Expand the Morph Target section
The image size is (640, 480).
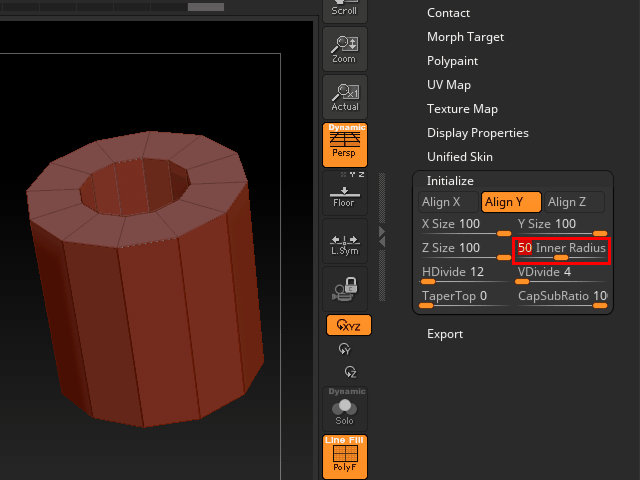[465, 37]
